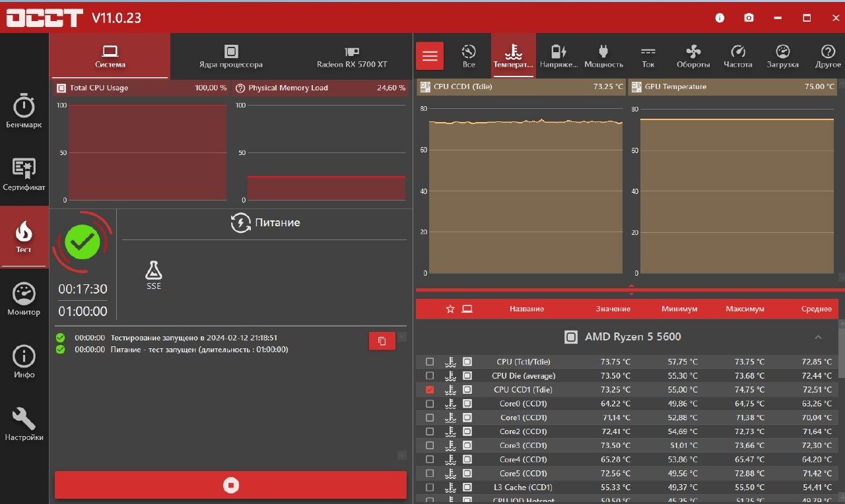
Task: Collapse the AMD Ryzen 5 5600 group
Action: pos(818,337)
